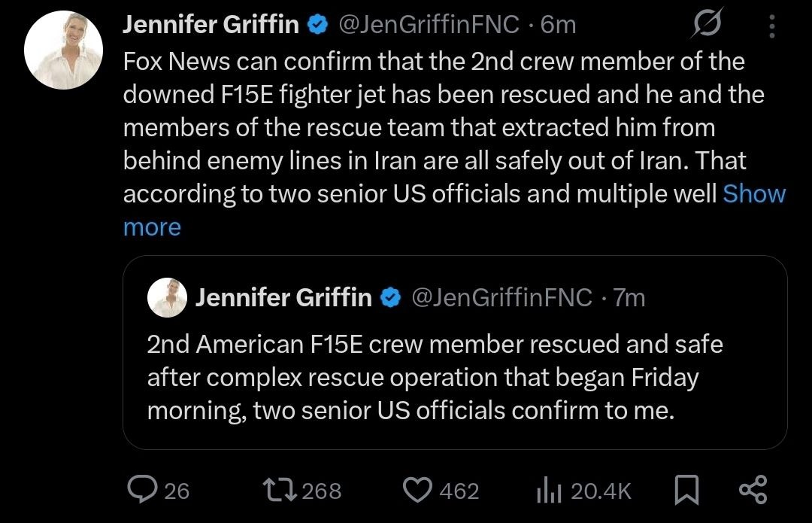Open the 6m timestamp link
Viewport: 812px width, 523px height.
[558, 24]
